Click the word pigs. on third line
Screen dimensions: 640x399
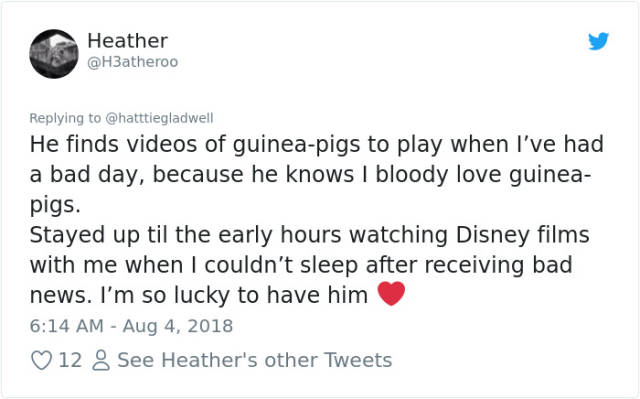55,205
